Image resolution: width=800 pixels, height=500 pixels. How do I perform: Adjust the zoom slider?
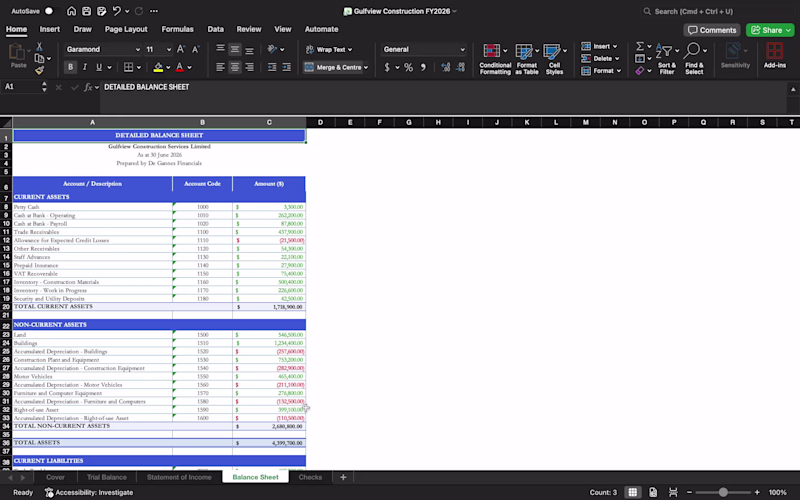pyautogui.click(x=723, y=492)
